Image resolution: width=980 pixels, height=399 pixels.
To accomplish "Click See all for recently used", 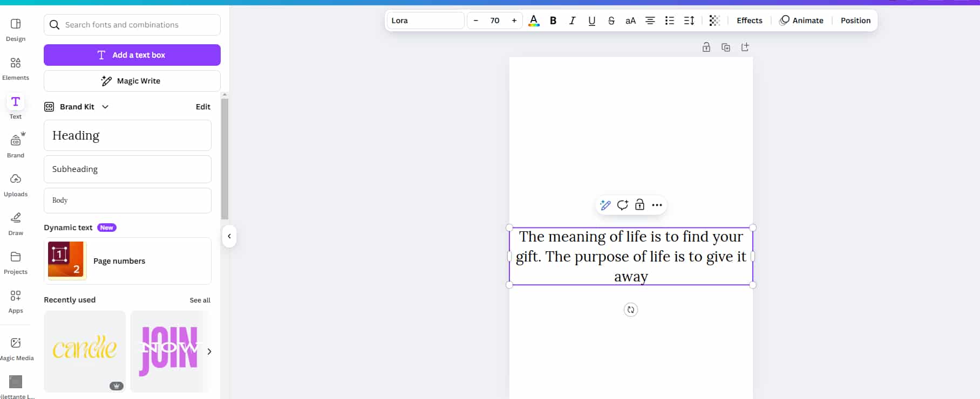I will [x=200, y=300].
